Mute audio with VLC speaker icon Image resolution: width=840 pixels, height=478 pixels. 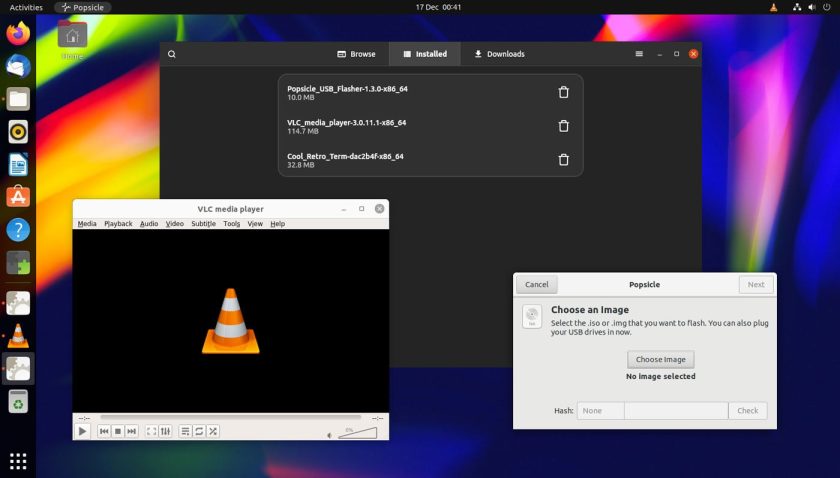pos(329,435)
